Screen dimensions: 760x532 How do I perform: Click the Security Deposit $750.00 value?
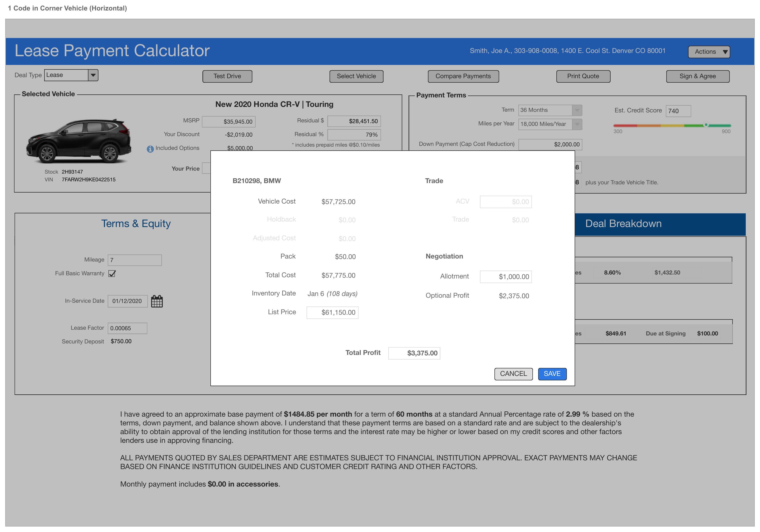click(x=121, y=341)
